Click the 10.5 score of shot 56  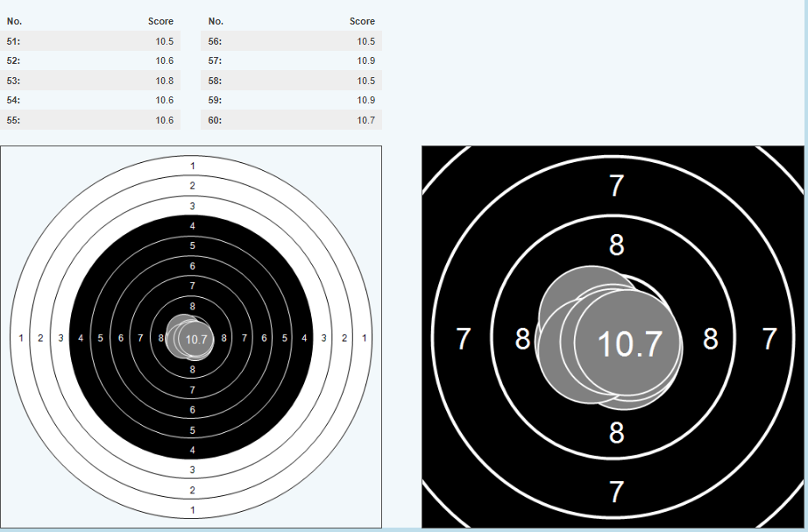[365, 41]
